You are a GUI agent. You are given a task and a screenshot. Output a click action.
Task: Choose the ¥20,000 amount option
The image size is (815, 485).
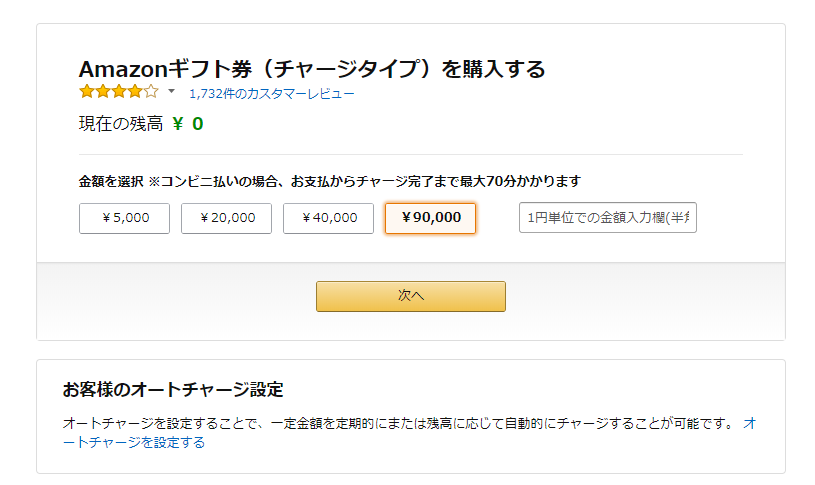pos(226,218)
